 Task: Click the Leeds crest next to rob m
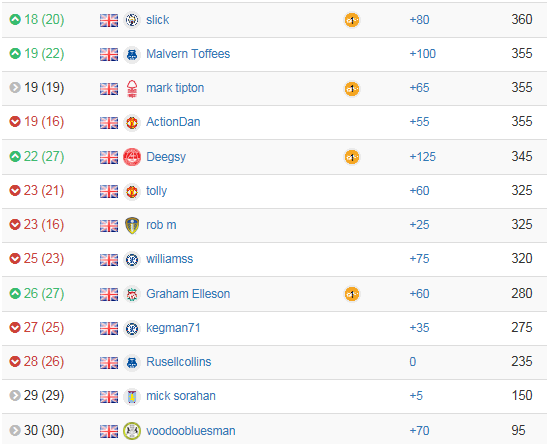click(132, 225)
